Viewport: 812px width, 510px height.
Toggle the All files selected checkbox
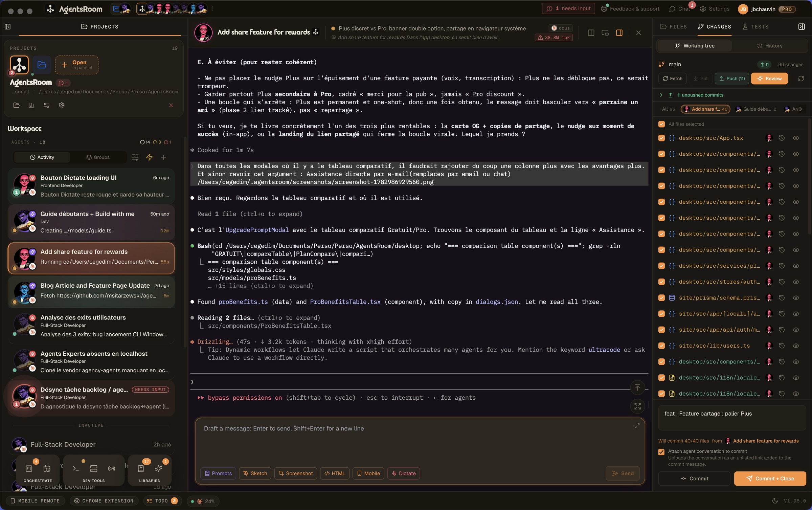pyautogui.click(x=661, y=124)
